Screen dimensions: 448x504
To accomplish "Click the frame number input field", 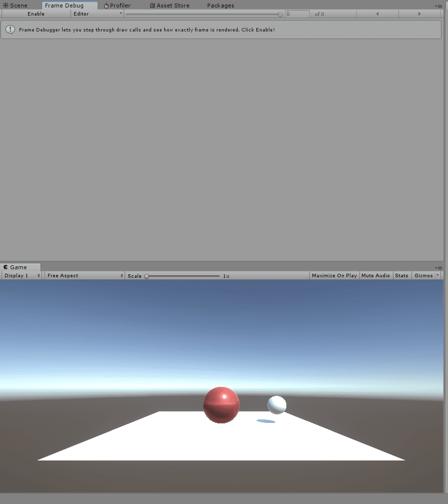I will [296, 14].
